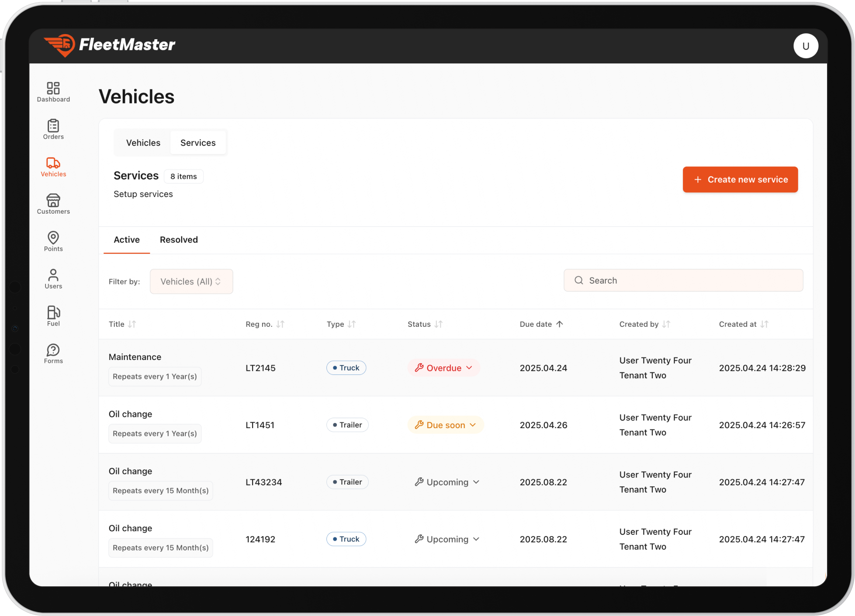The width and height of the screenshot is (855, 616).
Task: Open Vehicles (All) filter dropdown
Action: [x=191, y=281]
